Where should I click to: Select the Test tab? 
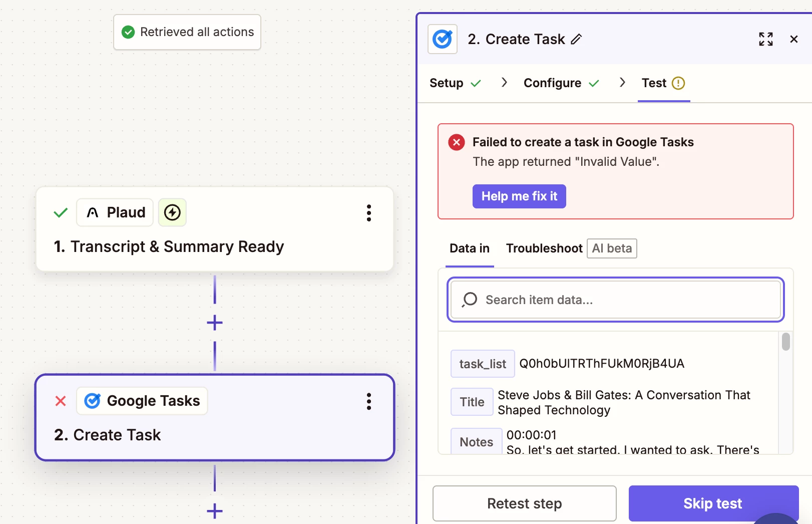tap(663, 83)
